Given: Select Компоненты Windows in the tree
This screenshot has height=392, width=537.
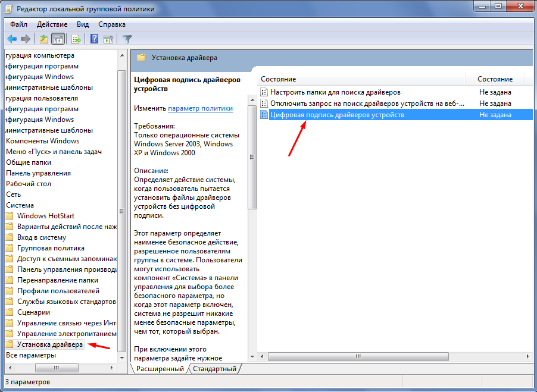Looking at the screenshot, I should [42, 141].
